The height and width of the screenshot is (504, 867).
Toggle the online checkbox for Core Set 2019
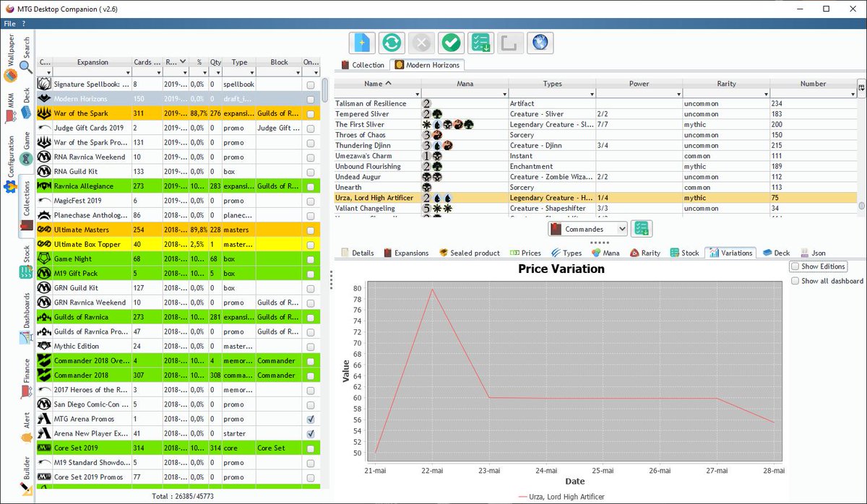coord(310,448)
